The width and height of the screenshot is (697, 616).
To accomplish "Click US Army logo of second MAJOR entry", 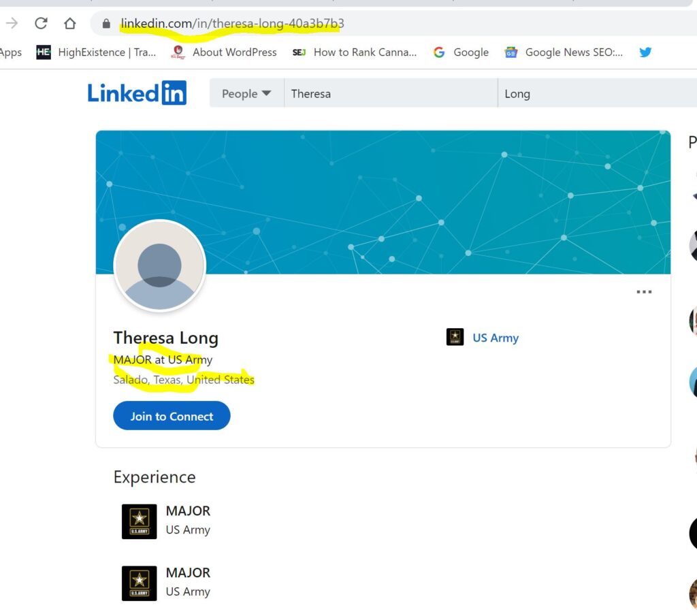I will [x=139, y=583].
